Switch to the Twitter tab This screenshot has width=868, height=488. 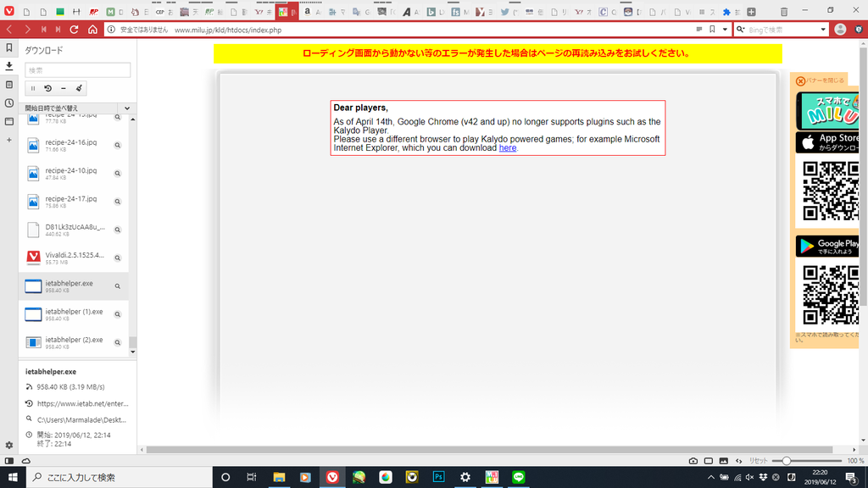click(505, 12)
